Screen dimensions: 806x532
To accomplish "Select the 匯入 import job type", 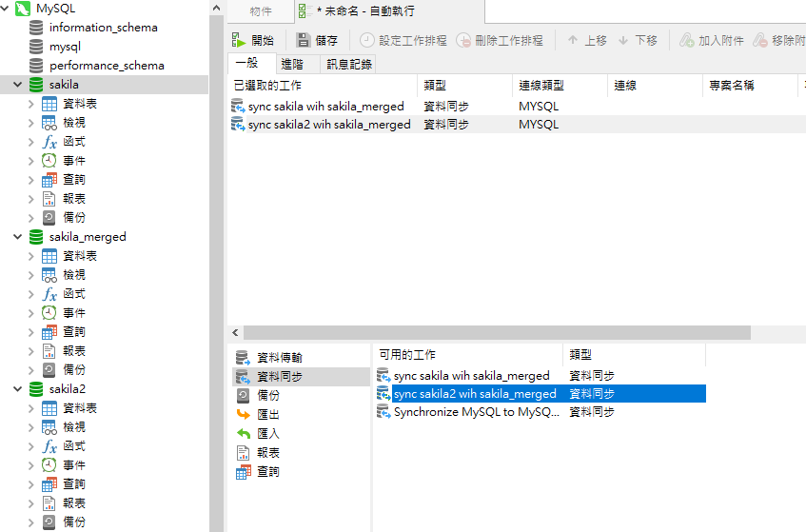I will point(243,434).
